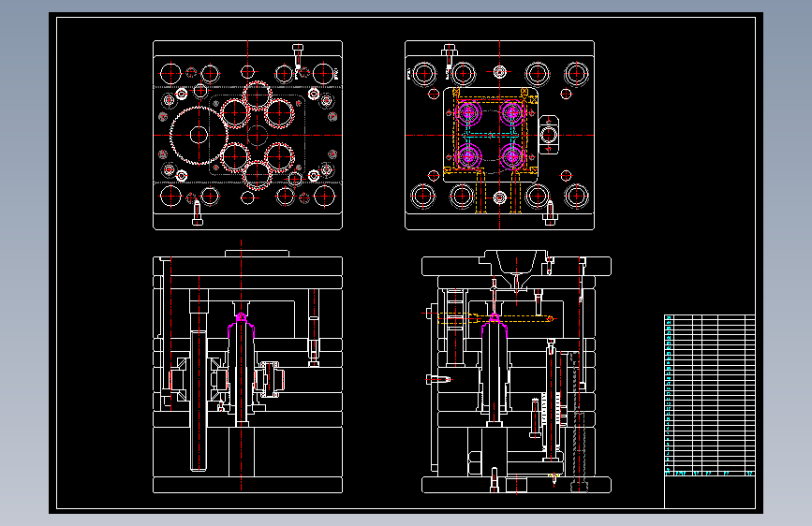The height and width of the screenshot is (526, 812).
Task: Click the empty title block below parts list
Action: [710, 492]
